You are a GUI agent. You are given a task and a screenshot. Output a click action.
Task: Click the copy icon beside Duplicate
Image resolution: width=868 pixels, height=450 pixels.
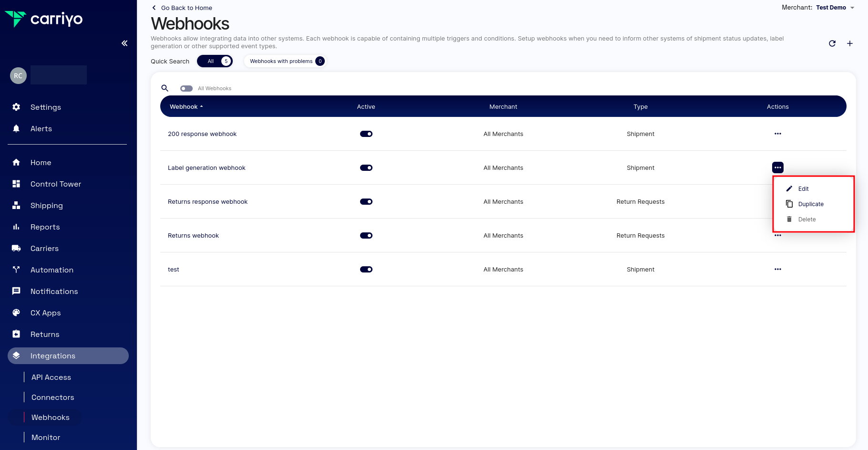(789, 204)
